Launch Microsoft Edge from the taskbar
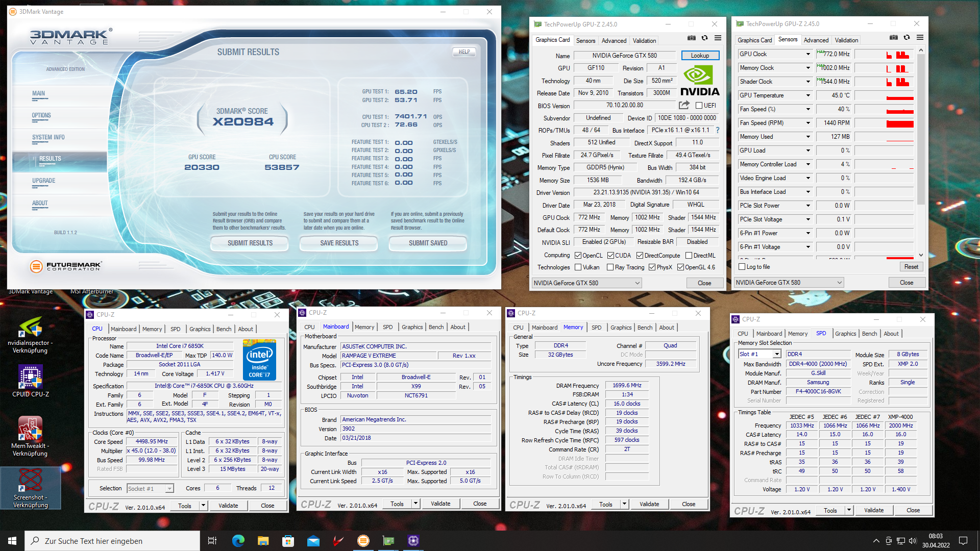The width and height of the screenshot is (980, 551). coord(238,541)
